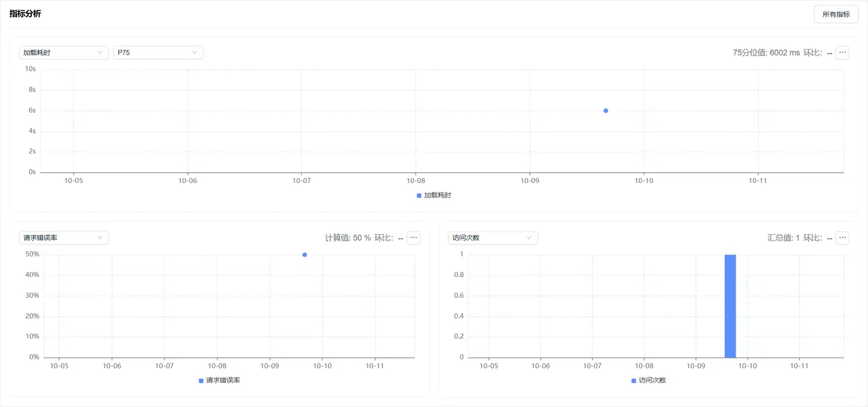Click the 10-07 date label in load time chart
Screen dimensions: 868x407
301,181
